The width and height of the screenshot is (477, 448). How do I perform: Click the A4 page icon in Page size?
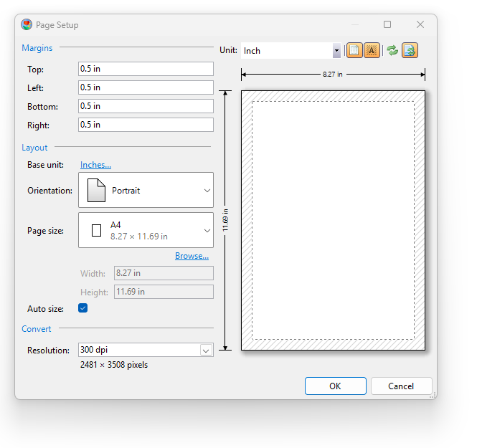point(96,230)
